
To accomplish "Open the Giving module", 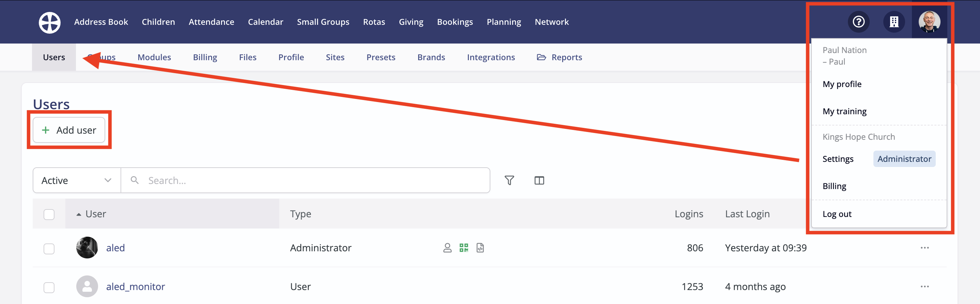I will 411,22.
